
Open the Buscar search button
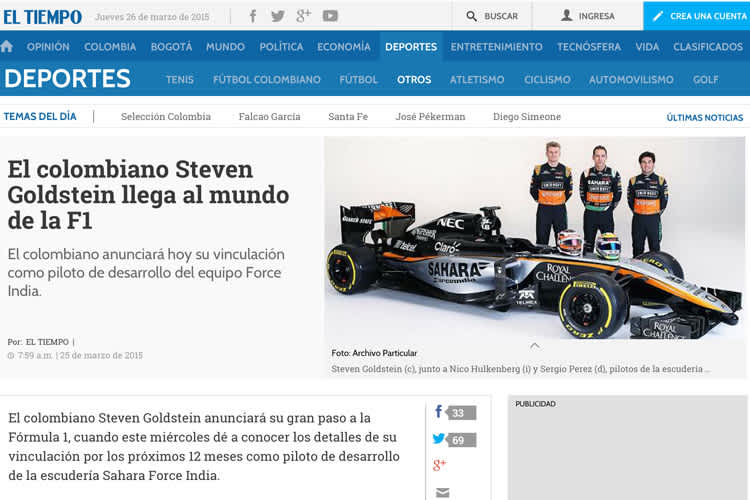click(x=491, y=16)
